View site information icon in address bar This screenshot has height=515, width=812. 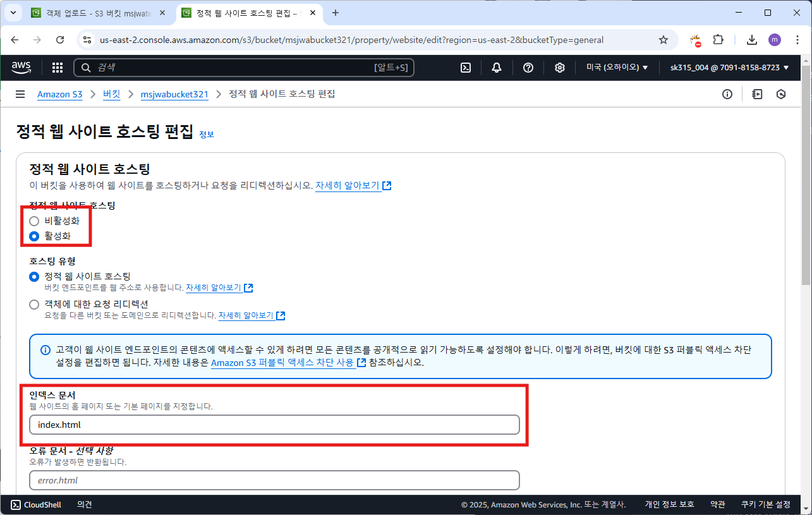[x=88, y=40]
